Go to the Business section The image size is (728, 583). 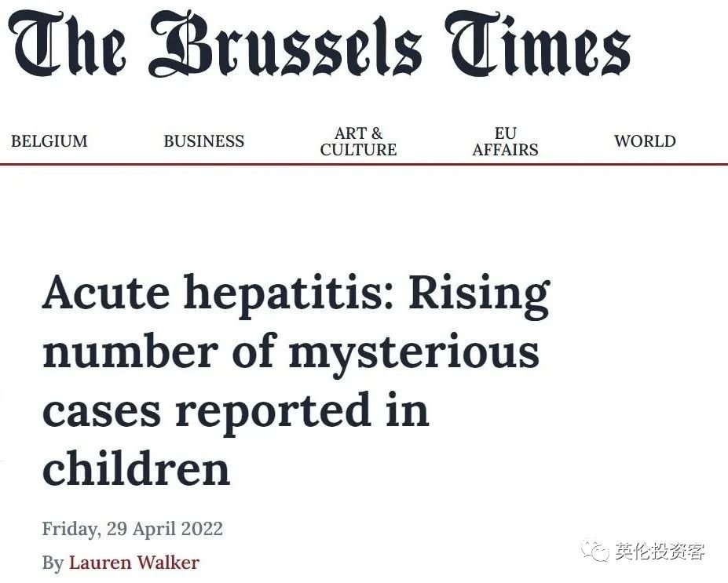pos(203,141)
